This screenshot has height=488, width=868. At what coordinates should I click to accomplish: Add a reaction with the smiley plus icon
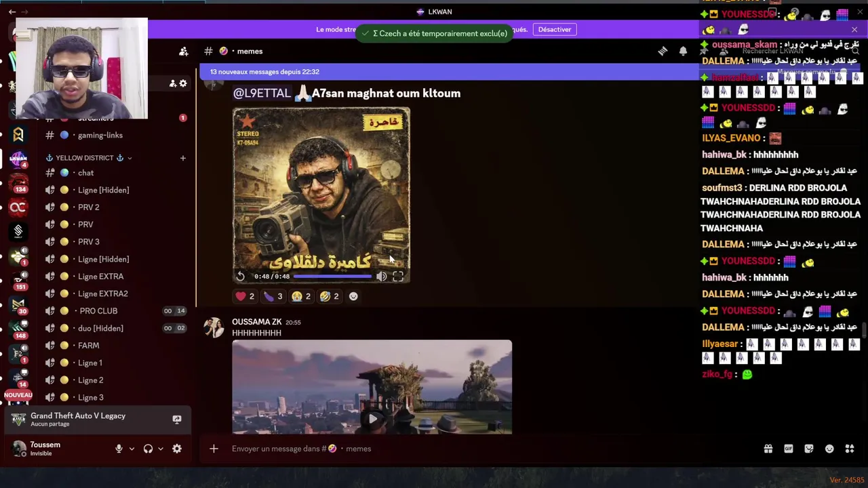point(353,296)
